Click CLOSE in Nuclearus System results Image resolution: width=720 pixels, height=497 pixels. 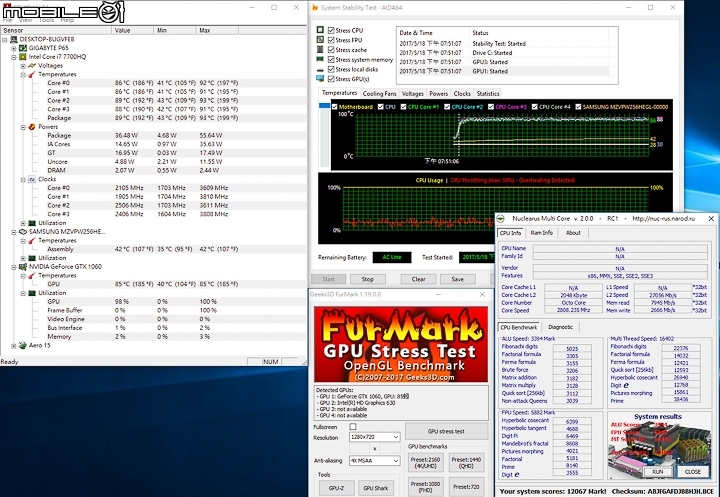click(692, 472)
